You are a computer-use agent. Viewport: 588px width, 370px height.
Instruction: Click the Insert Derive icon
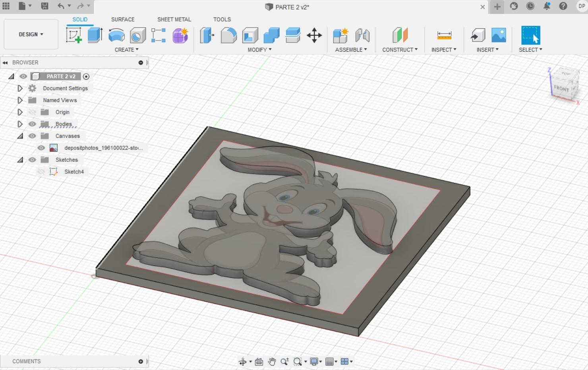478,35
